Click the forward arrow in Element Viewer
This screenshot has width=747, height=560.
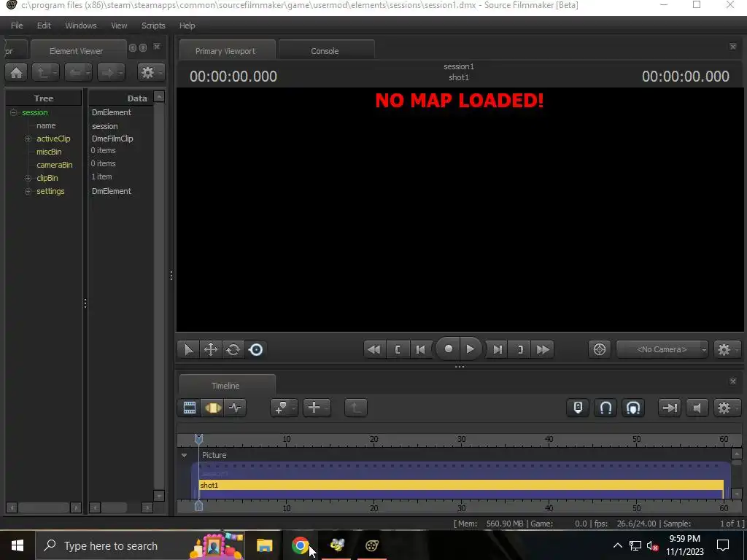(111, 72)
